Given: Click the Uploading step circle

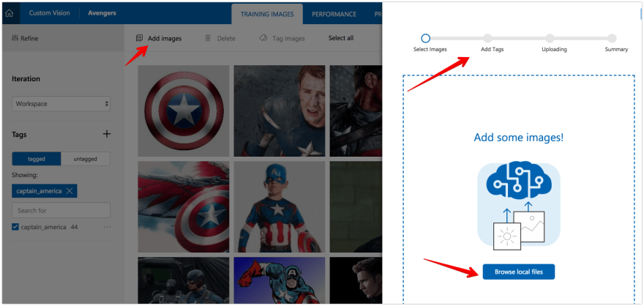Looking at the screenshot, I should [550, 39].
